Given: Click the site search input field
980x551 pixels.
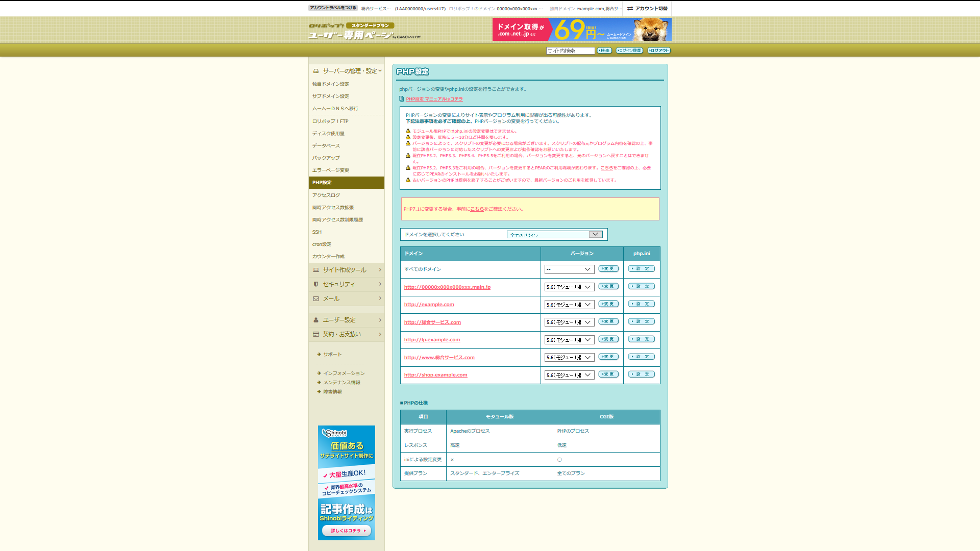Looking at the screenshot, I should (570, 51).
